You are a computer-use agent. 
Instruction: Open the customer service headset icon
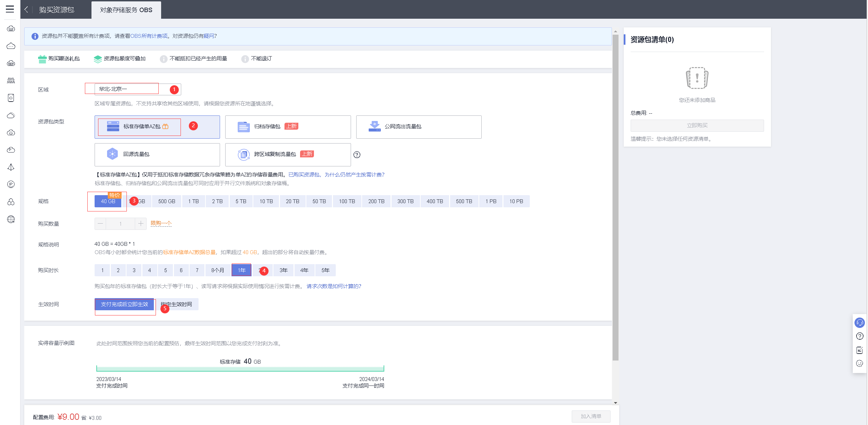tap(860, 323)
